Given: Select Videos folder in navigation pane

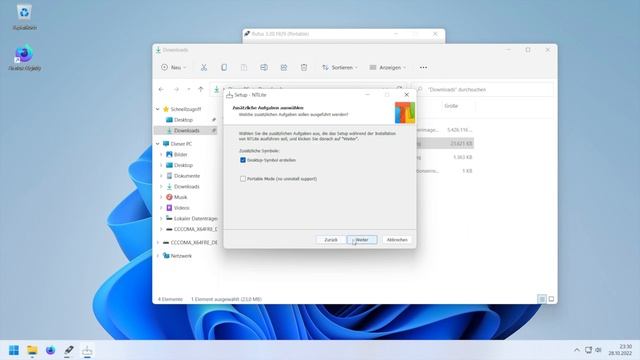Looking at the screenshot, I should [181, 208].
